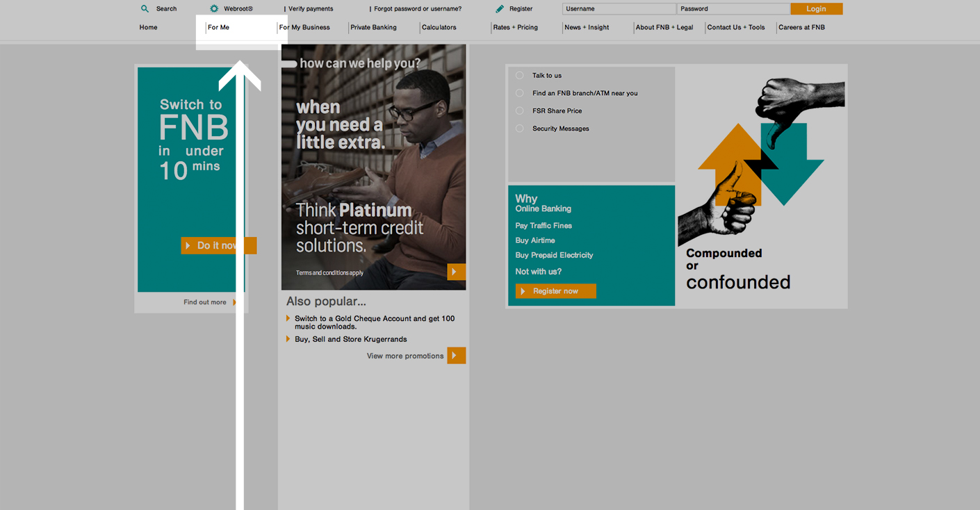Click into the Username field
The image size is (980, 510).
click(x=619, y=9)
